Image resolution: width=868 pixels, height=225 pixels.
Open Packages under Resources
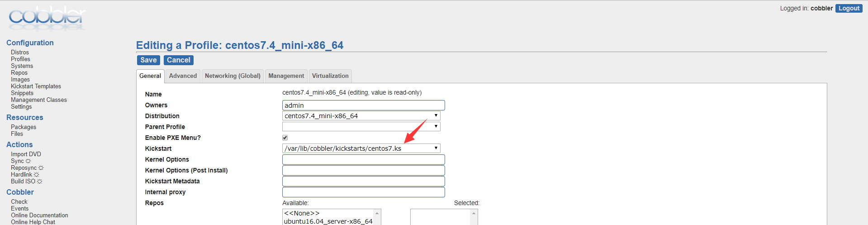pos(24,127)
